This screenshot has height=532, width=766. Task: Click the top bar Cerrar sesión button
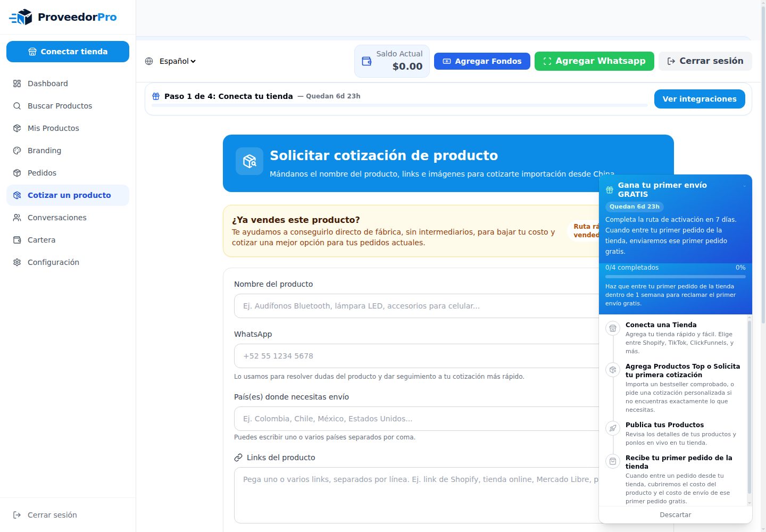coord(705,61)
